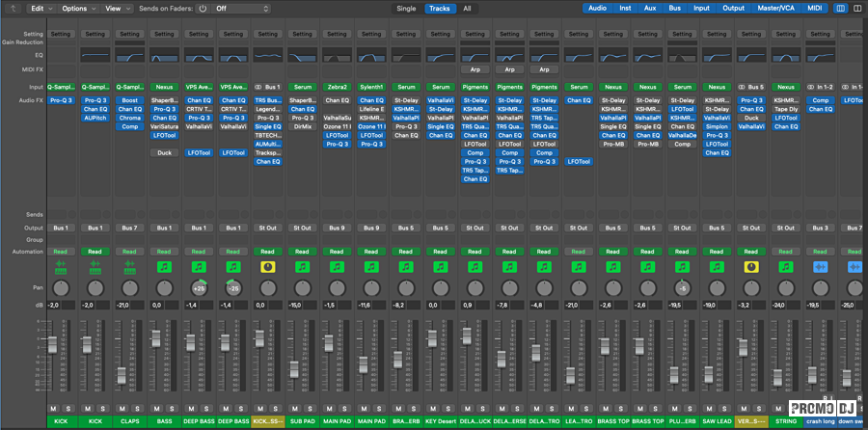This screenshot has height=430, width=868.
Task: Switch mixer to Single view
Action: [x=406, y=8]
